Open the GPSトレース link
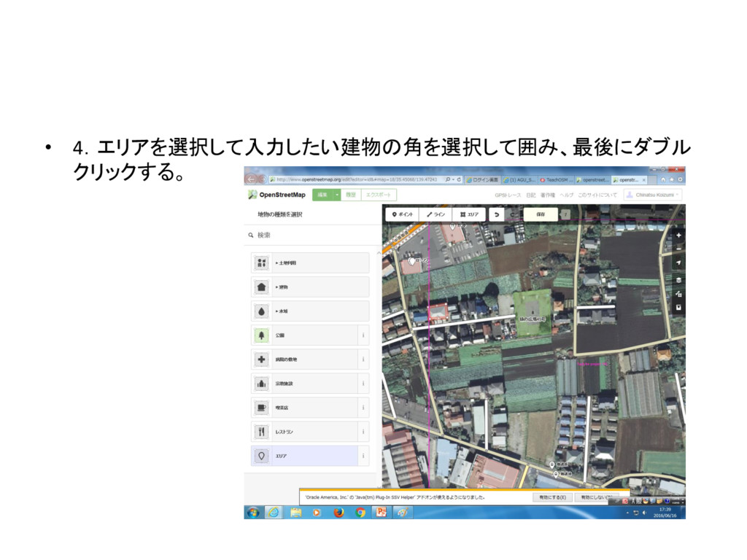Screen dimensions: 747x560 coord(508,195)
